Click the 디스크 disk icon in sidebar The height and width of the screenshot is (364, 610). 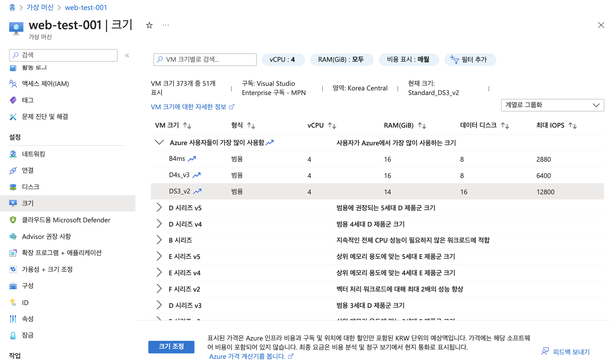click(13, 187)
